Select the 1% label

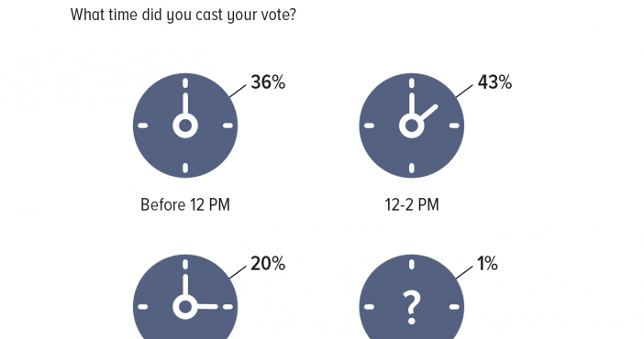coord(487,264)
